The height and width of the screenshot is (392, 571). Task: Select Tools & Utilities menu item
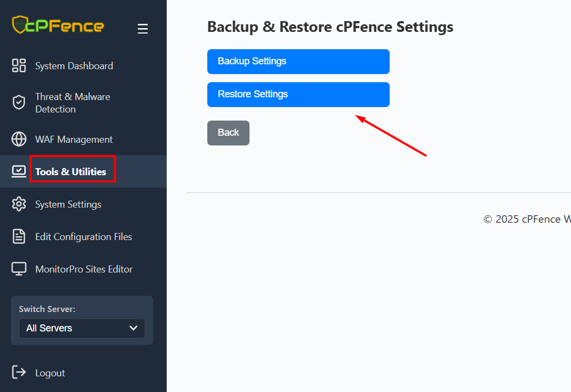click(x=71, y=172)
